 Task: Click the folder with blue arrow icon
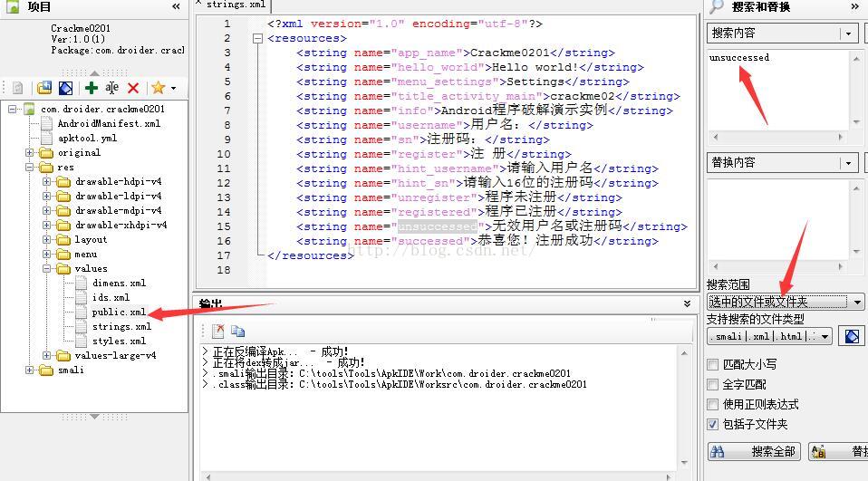(x=44, y=88)
